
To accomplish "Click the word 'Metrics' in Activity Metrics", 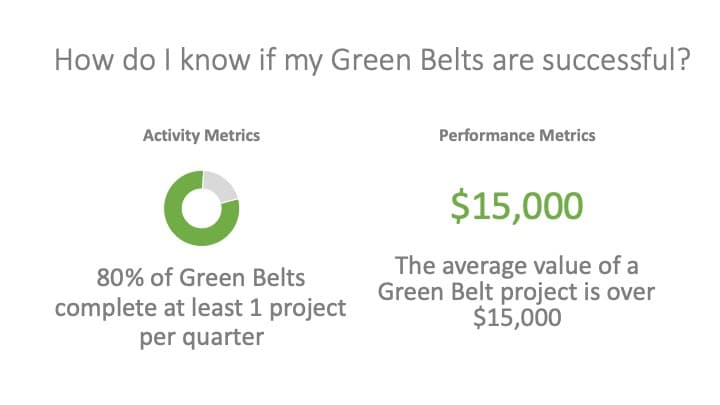I will pos(232,135).
